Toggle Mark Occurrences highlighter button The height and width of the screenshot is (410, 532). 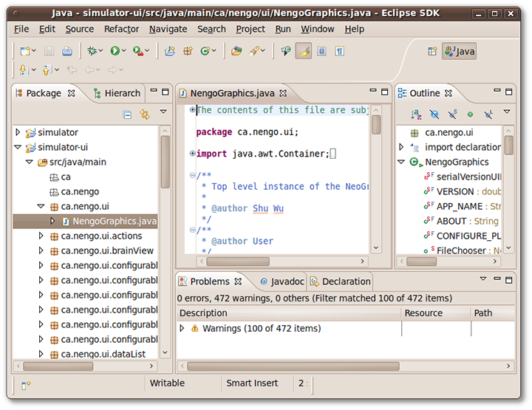pyautogui.click(x=304, y=51)
